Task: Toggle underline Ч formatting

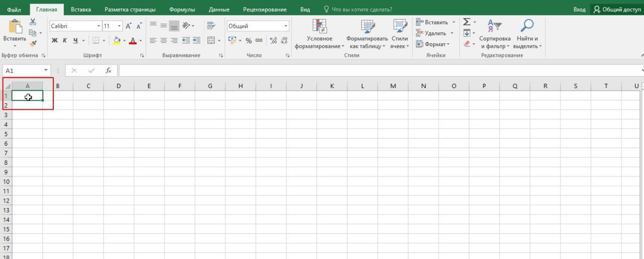Action: coord(75,40)
